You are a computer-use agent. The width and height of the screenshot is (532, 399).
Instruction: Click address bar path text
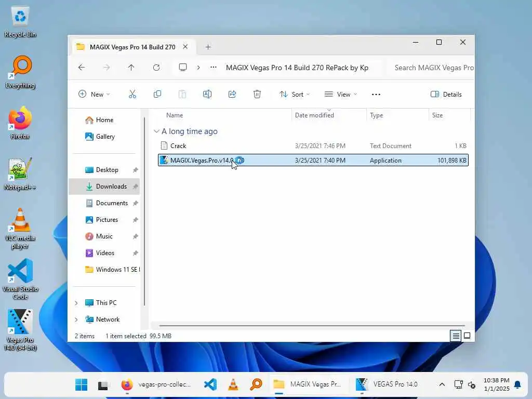[297, 68]
